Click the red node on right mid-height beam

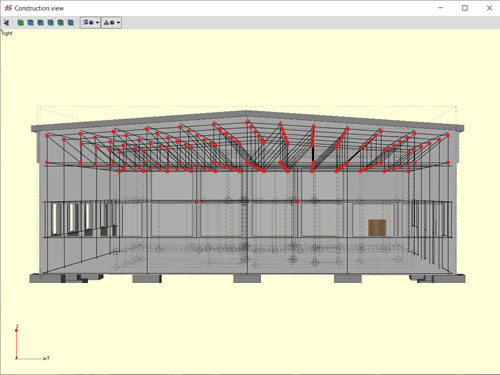(x=297, y=202)
